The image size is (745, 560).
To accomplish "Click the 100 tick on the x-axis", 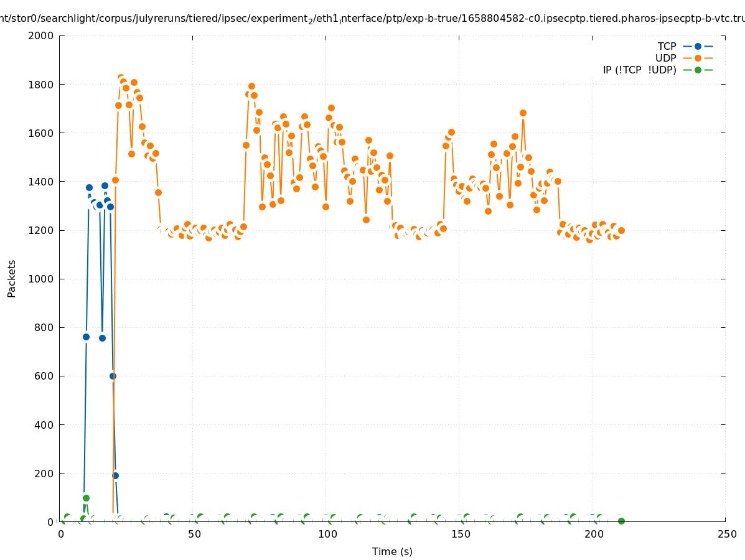I will click(x=327, y=534).
